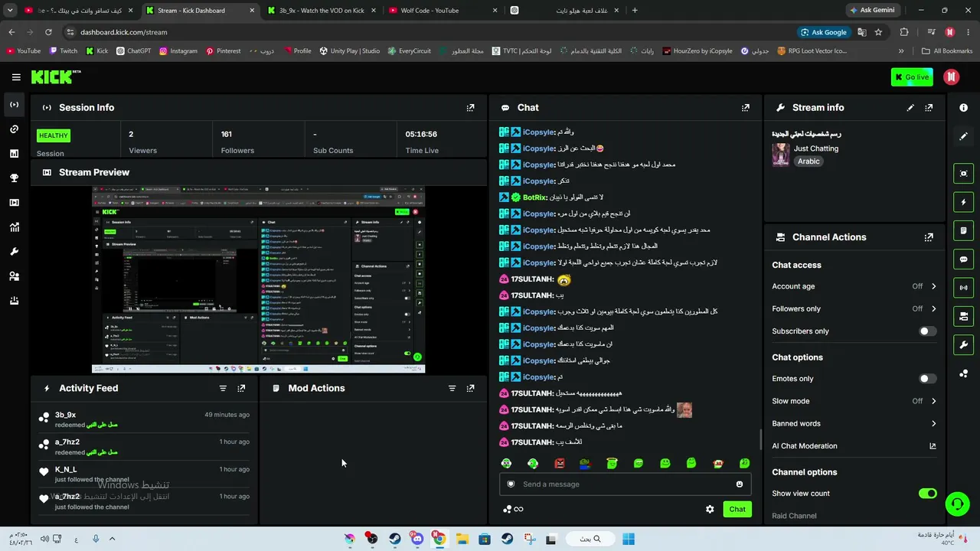The width and height of the screenshot is (980, 551).
Task: Edit Stream info with the pencil icon
Action: pyautogui.click(x=910, y=108)
